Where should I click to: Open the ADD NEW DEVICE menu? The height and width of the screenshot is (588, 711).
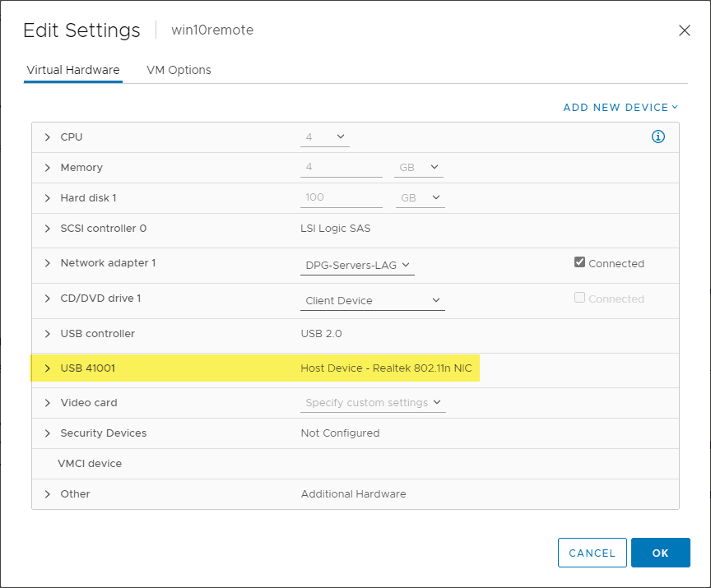[x=620, y=108]
